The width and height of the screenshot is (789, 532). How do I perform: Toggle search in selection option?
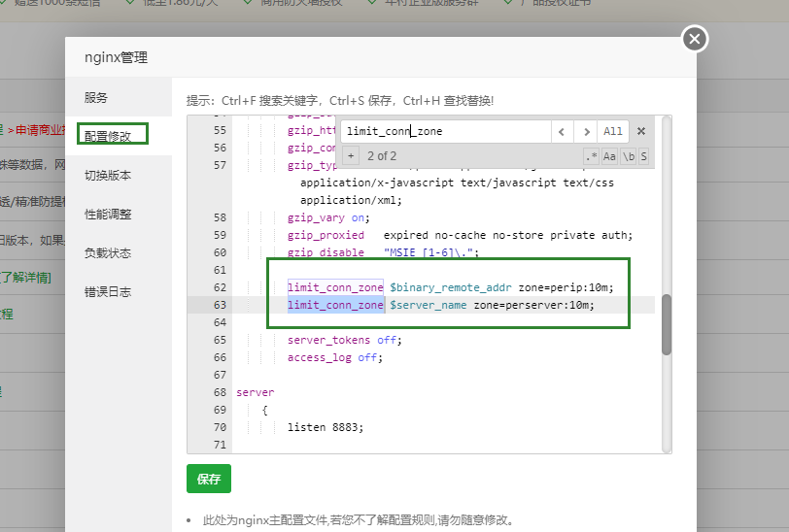click(643, 156)
